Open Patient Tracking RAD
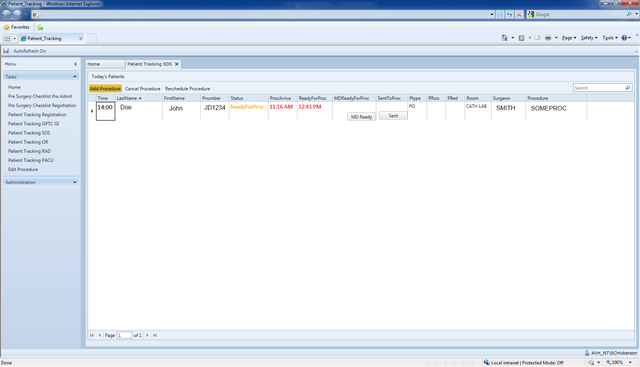The height and width of the screenshot is (367, 640). point(29,151)
